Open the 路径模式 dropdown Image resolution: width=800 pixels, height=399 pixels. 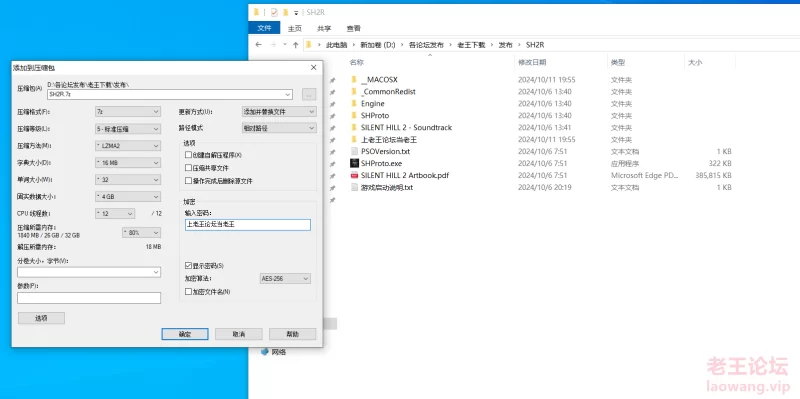pos(279,128)
